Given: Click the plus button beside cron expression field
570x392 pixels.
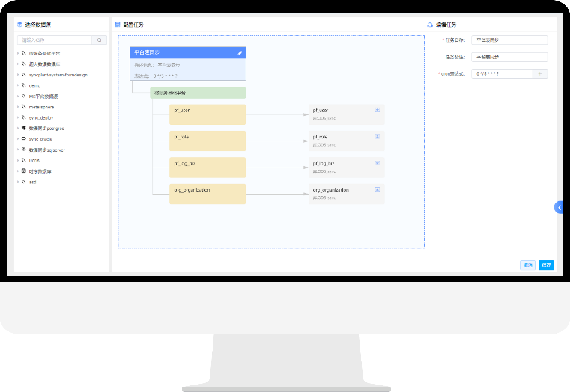Looking at the screenshot, I should 539,73.
